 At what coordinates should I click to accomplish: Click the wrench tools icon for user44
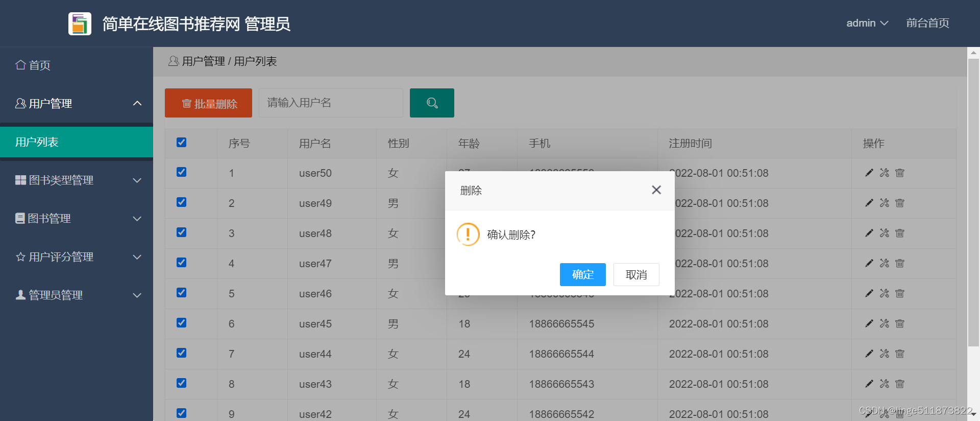885,354
